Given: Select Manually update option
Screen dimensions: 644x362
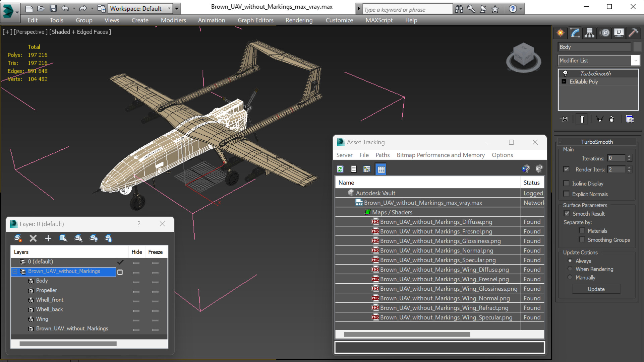Looking at the screenshot, I should tap(570, 277).
